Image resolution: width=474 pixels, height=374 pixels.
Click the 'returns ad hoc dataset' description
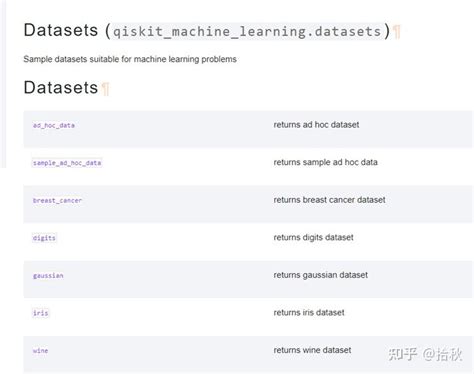coord(316,125)
